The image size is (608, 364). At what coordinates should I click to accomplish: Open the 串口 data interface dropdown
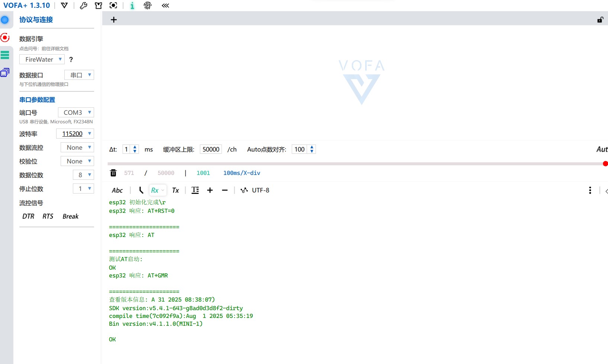coord(79,75)
